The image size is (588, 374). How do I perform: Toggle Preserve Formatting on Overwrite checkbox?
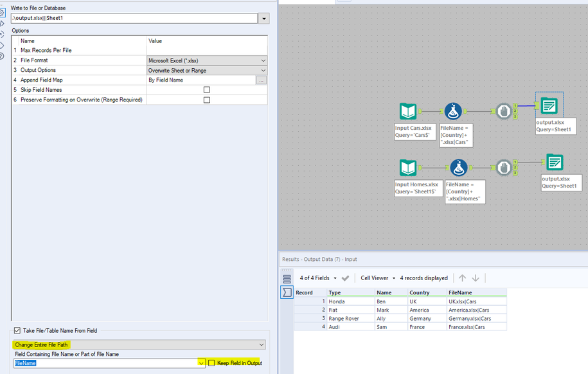(x=207, y=100)
